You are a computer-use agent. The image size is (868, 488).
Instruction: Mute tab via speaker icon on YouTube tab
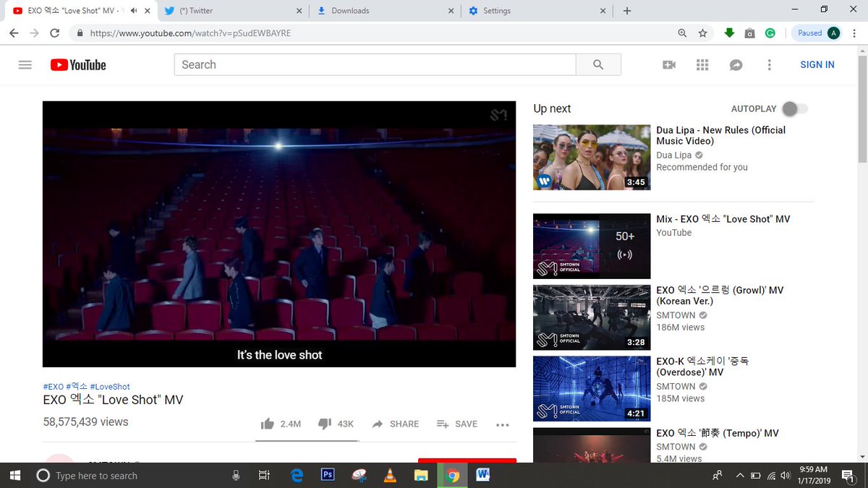pyautogui.click(x=134, y=11)
